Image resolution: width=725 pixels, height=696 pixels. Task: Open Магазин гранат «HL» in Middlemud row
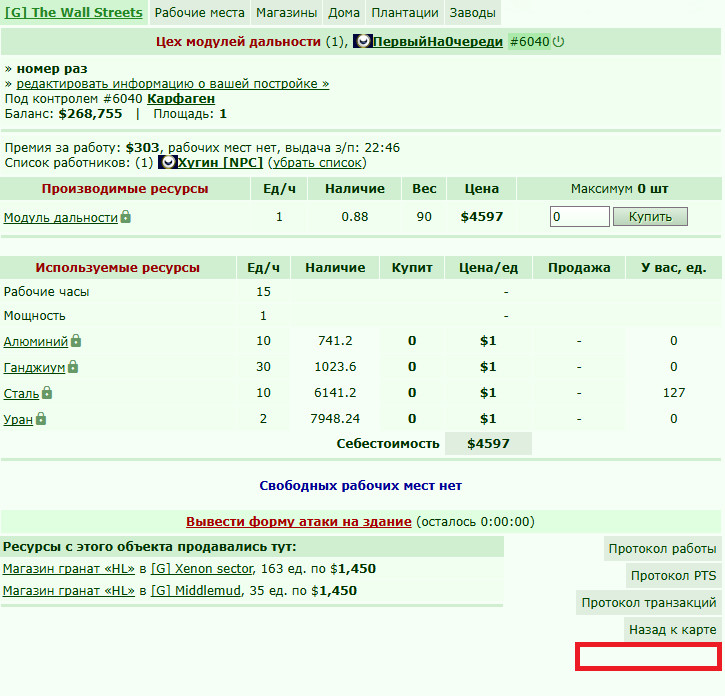pyautogui.click(x=68, y=591)
